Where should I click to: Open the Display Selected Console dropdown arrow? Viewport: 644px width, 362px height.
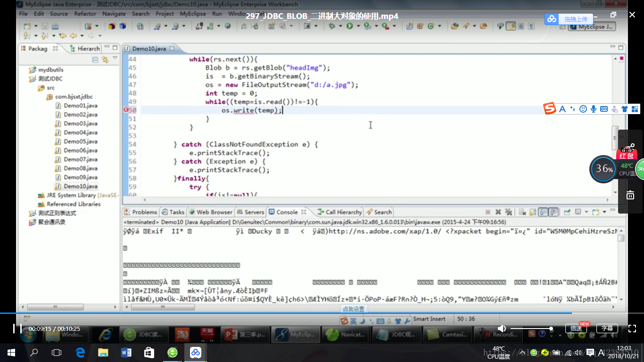586,212
